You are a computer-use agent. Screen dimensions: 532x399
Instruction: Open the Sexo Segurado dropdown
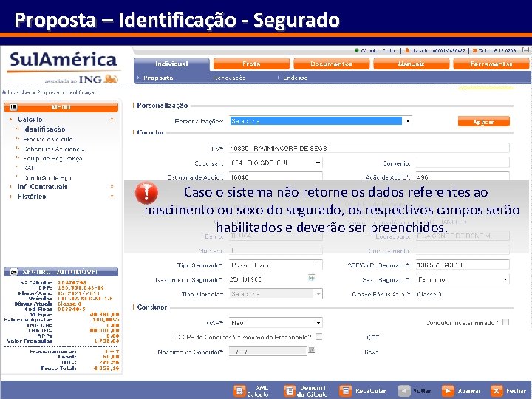click(x=463, y=279)
